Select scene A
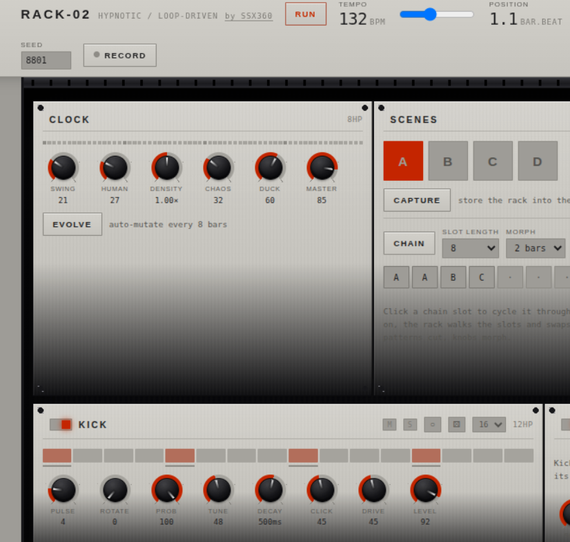Screen dimensions: 570x542 click(403, 161)
